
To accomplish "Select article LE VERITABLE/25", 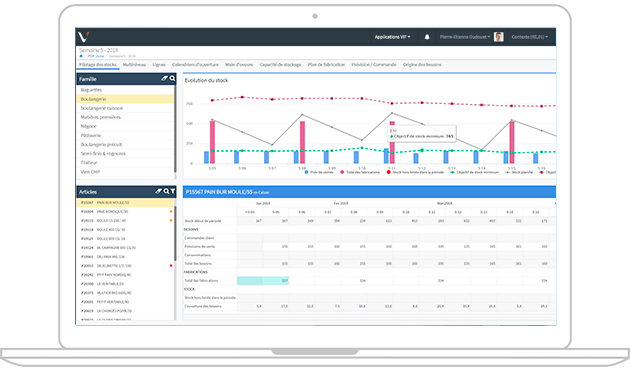I will pyautogui.click(x=125, y=284).
